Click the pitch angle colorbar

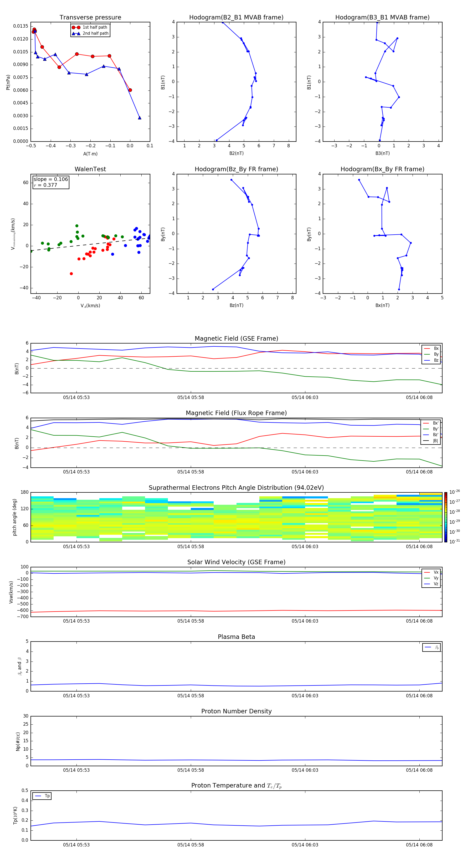click(x=446, y=517)
